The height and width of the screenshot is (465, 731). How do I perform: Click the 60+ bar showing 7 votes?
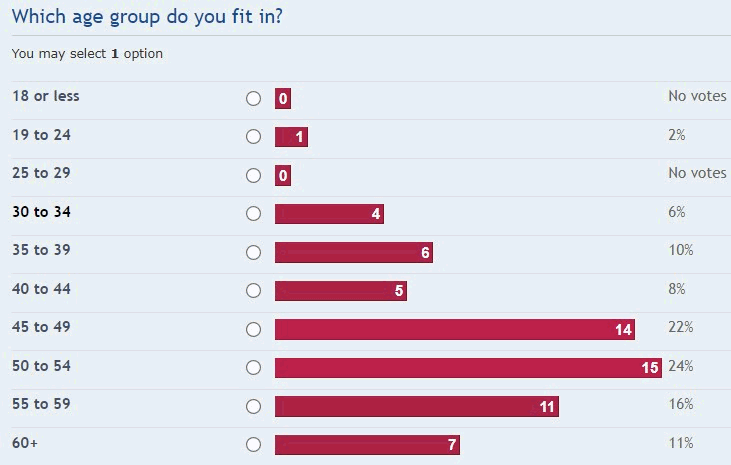[367, 445]
